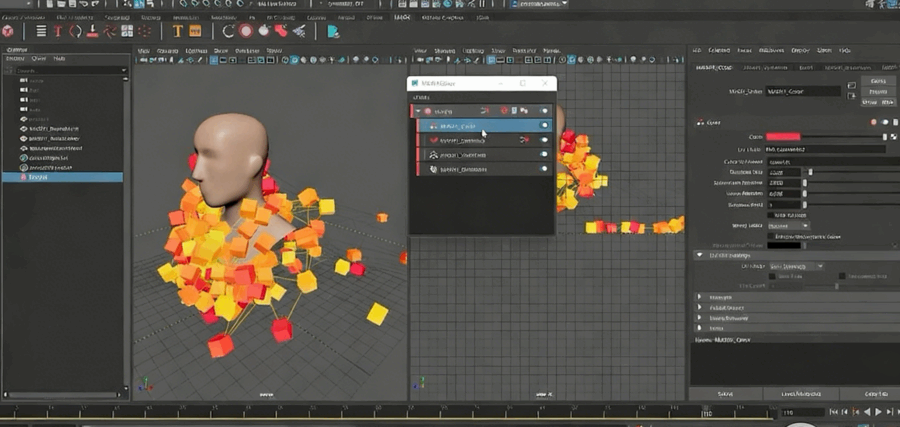Toggle visibility of the highlighted row in floating editor
Viewport: 900px width, 427px height.
click(545, 126)
